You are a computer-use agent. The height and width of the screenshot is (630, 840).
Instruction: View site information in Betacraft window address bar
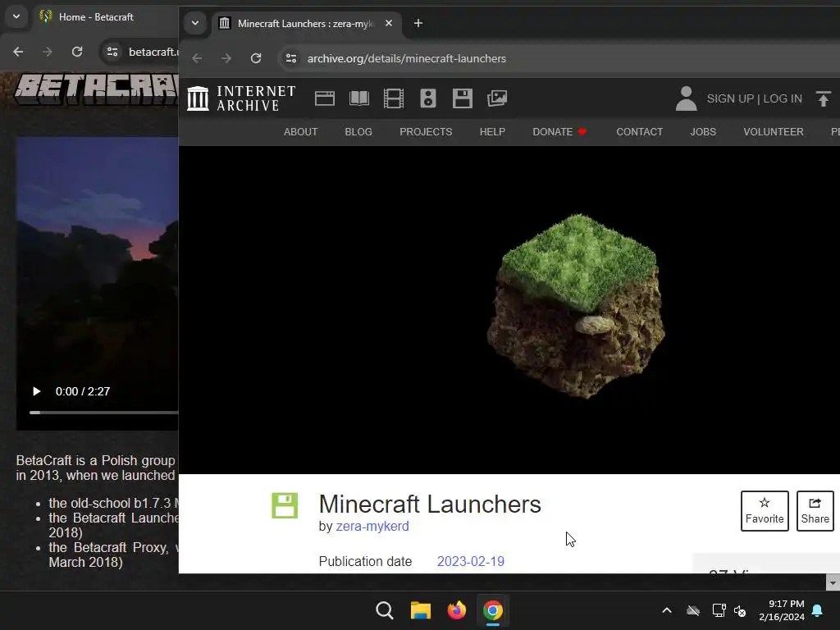112,52
